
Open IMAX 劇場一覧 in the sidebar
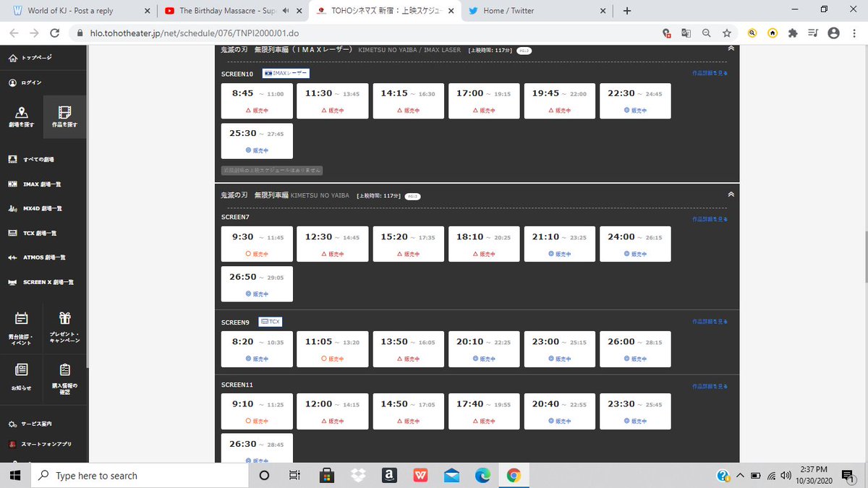34,184
